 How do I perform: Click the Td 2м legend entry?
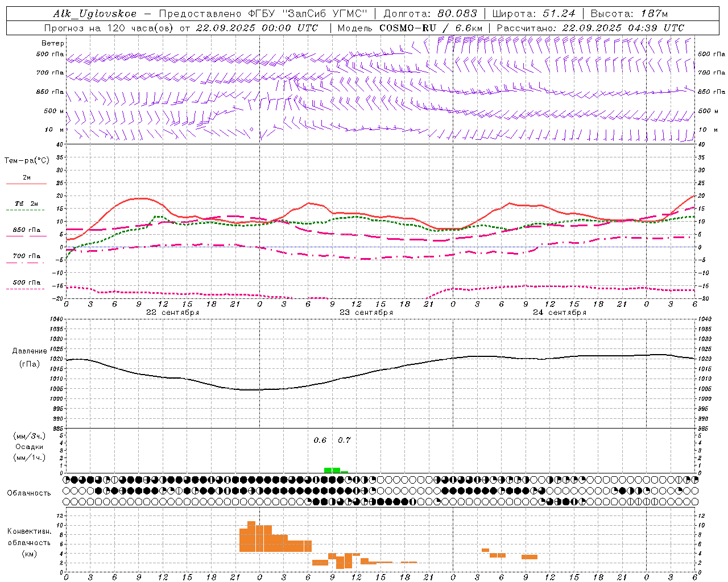click(26, 203)
